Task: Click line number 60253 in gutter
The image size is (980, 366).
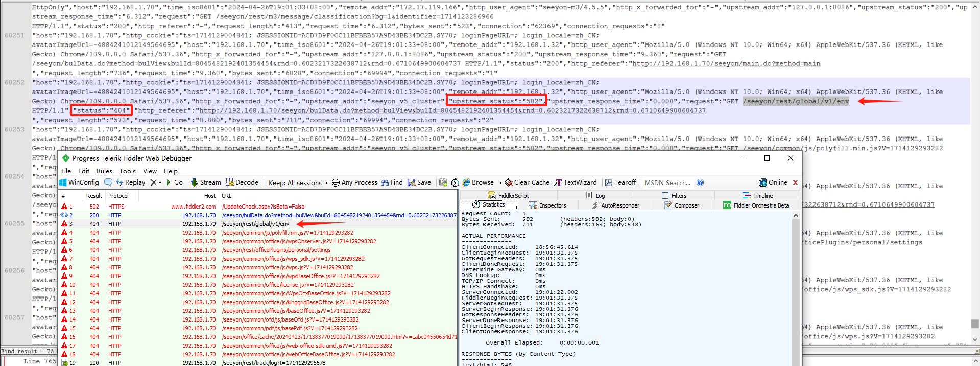Action: (14, 129)
